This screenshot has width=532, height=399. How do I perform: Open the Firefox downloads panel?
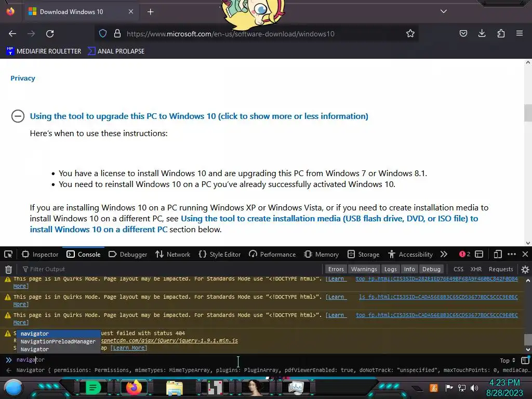click(x=482, y=34)
